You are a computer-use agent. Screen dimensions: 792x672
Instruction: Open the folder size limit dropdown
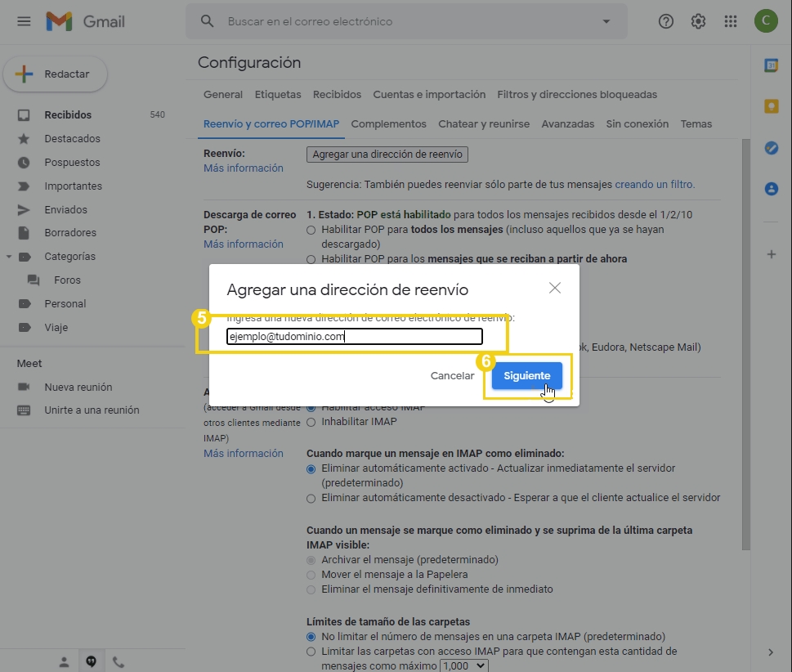(x=463, y=666)
